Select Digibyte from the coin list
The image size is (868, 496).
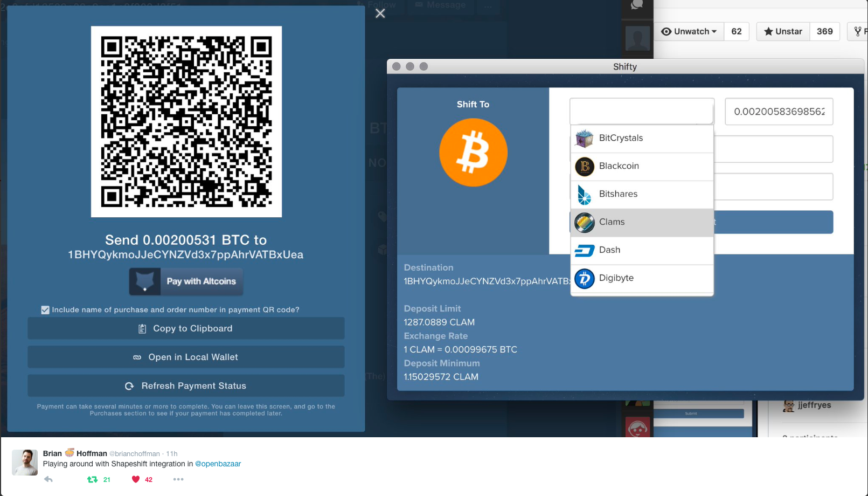[642, 279]
